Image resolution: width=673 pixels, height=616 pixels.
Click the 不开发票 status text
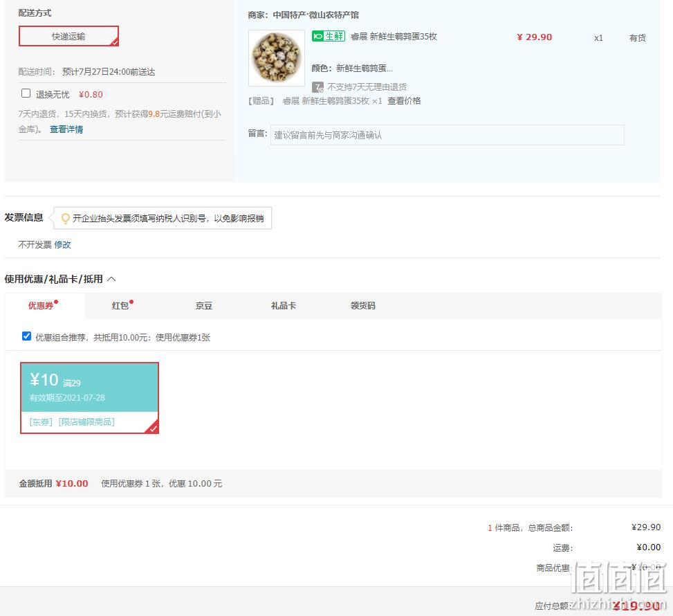click(x=35, y=245)
